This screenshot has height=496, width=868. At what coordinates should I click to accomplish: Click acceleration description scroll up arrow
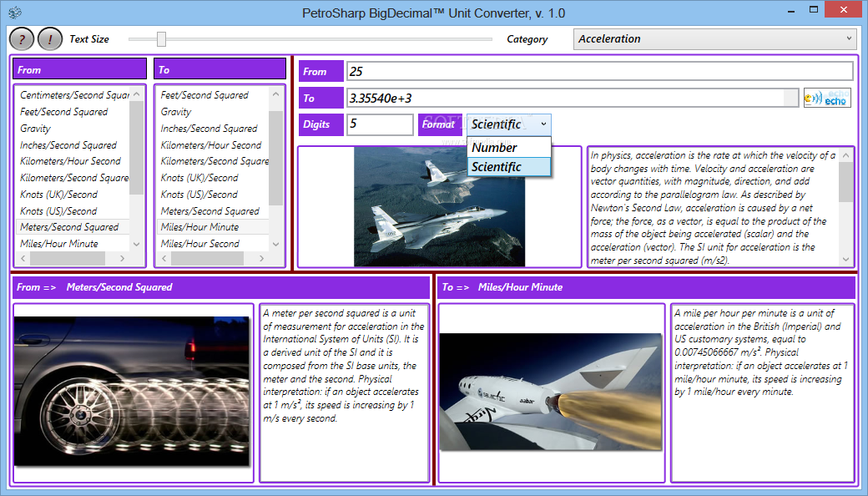coord(845,155)
